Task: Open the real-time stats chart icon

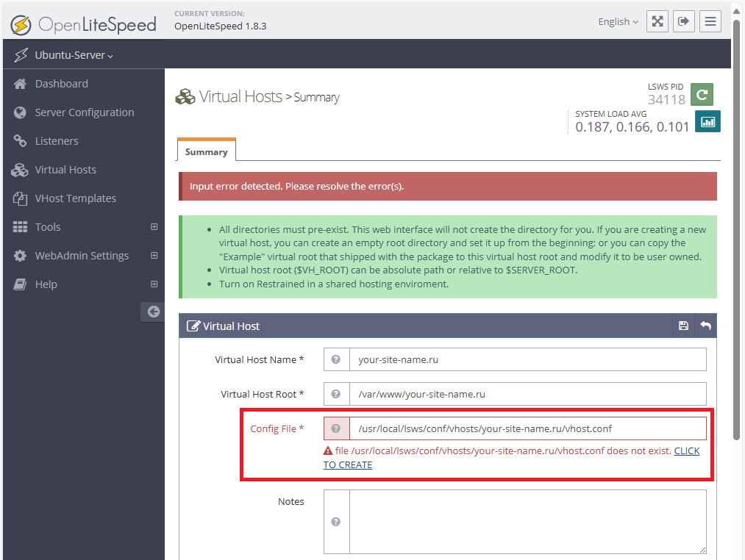Action: pos(708,121)
